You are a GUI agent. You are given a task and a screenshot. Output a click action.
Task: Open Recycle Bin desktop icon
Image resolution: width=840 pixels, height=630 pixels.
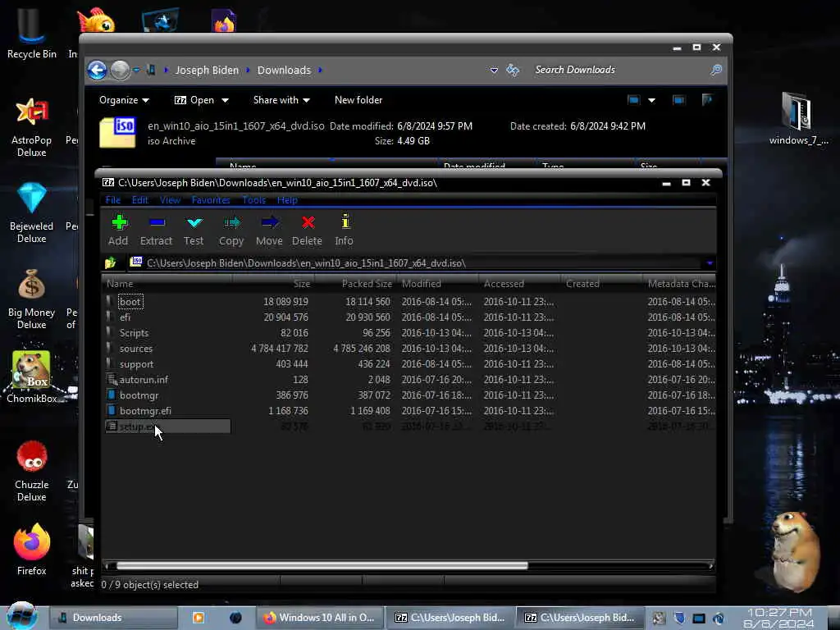pyautogui.click(x=32, y=33)
